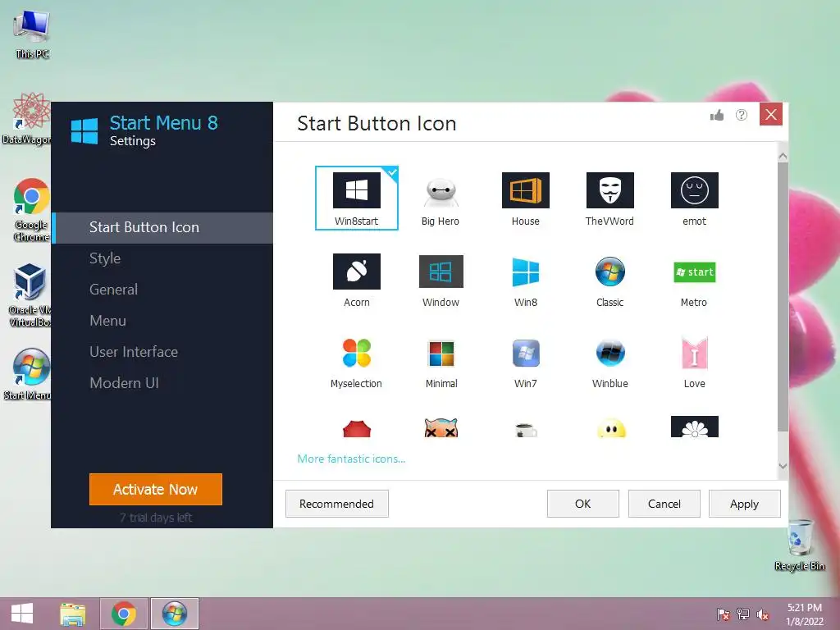This screenshot has width=840, height=630.
Task: Select the Recycle Bin desktop icon
Action: [800, 546]
